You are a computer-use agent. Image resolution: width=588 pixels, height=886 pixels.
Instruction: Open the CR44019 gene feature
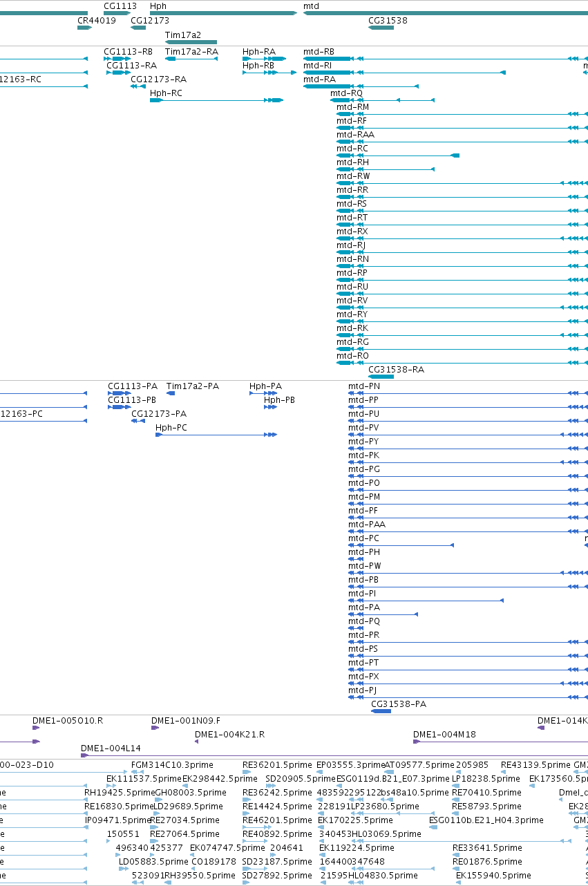click(x=84, y=28)
